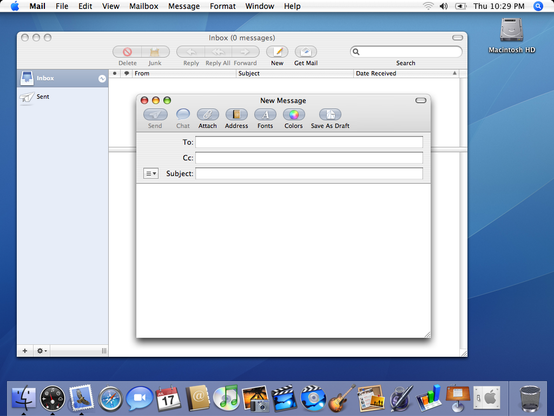The image size is (554, 416).
Task: Open Safari from the Dock
Action: (110, 399)
